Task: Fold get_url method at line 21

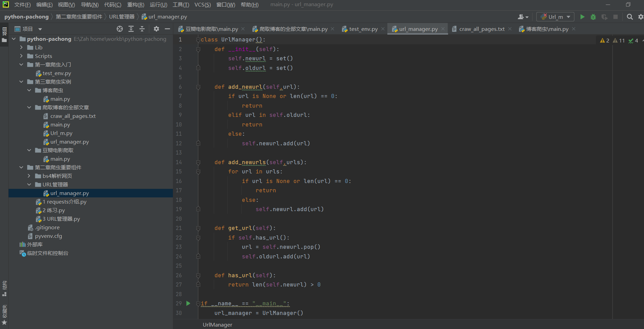Action: tap(198, 228)
